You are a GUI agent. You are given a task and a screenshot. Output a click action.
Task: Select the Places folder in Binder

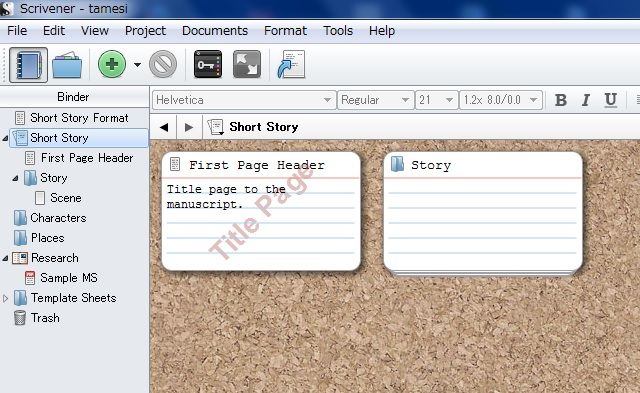click(47, 238)
